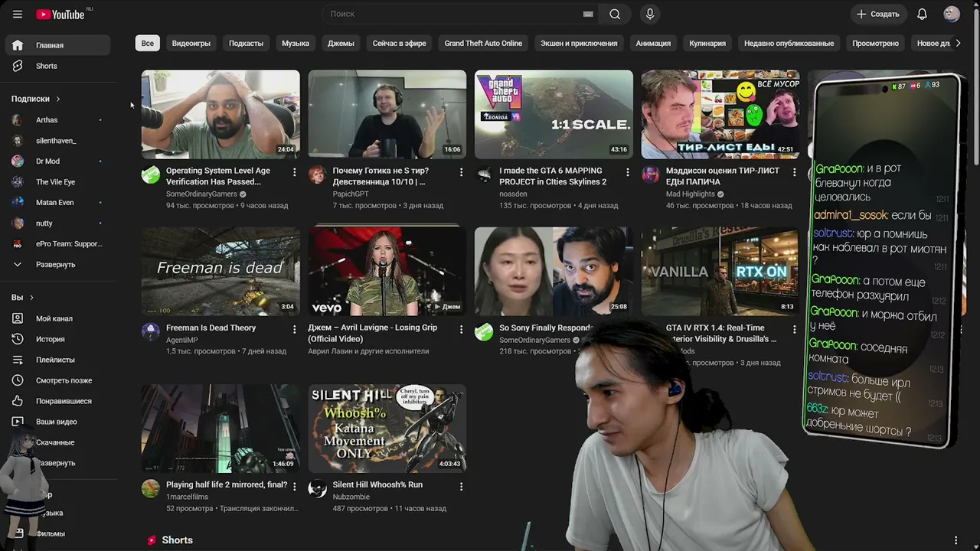Open the Мэддисон оценил ТИР-ЛИСТ ЕДЫ title
This screenshot has height=551, width=980.
coord(723,176)
